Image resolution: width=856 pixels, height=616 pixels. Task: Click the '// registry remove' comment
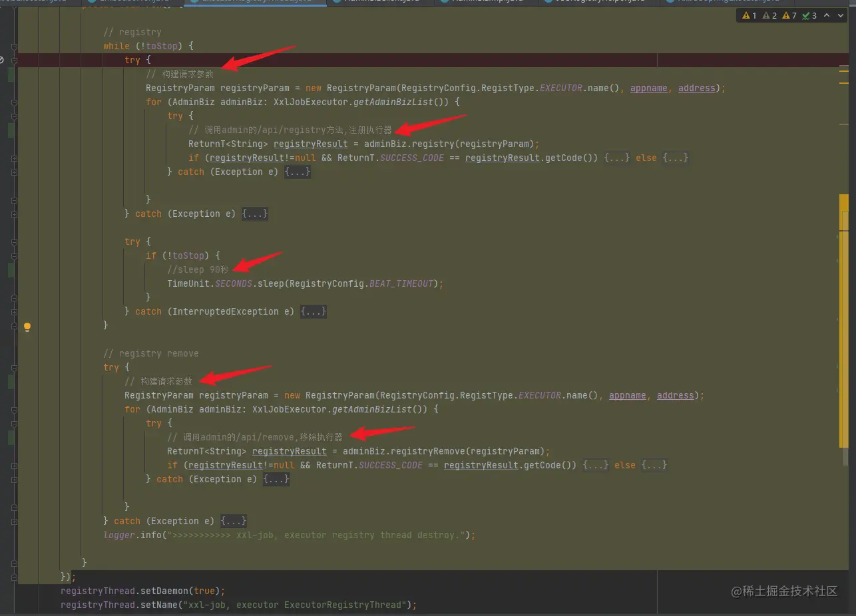[x=151, y=353]
